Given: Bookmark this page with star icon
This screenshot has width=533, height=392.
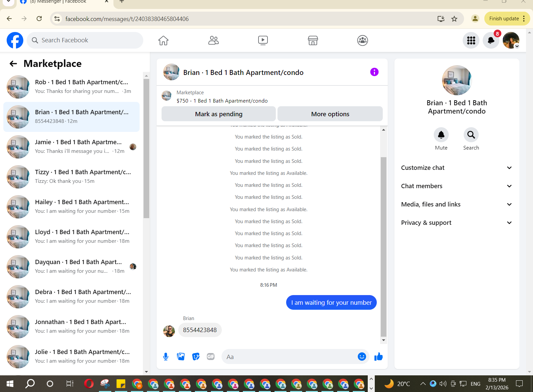Looking at the screenshot, I should [454, 19].
